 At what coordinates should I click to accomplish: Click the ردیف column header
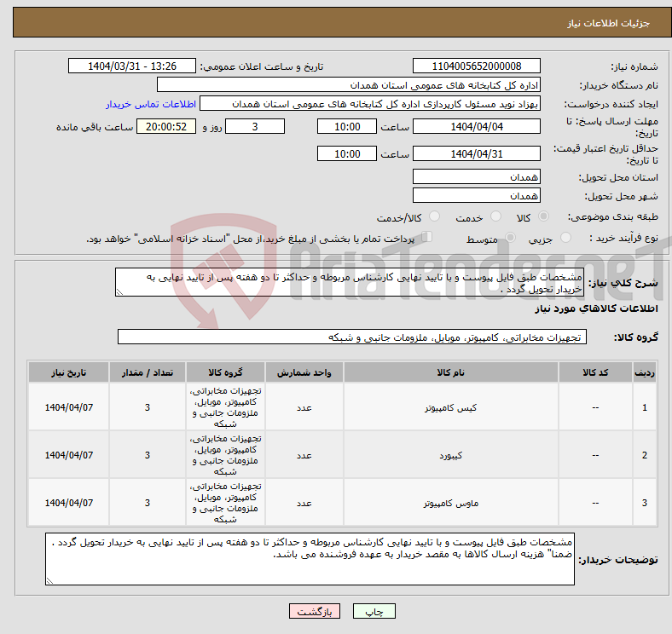pos(645,372)
